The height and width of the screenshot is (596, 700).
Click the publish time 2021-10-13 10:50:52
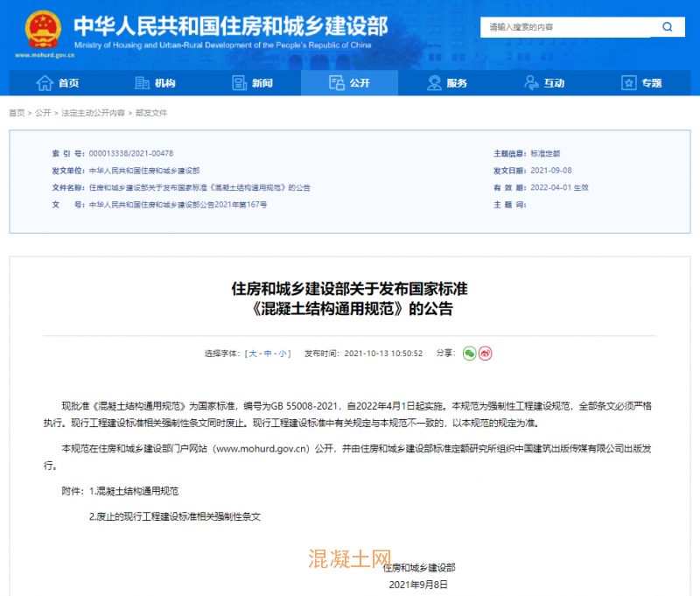(383, 354)
